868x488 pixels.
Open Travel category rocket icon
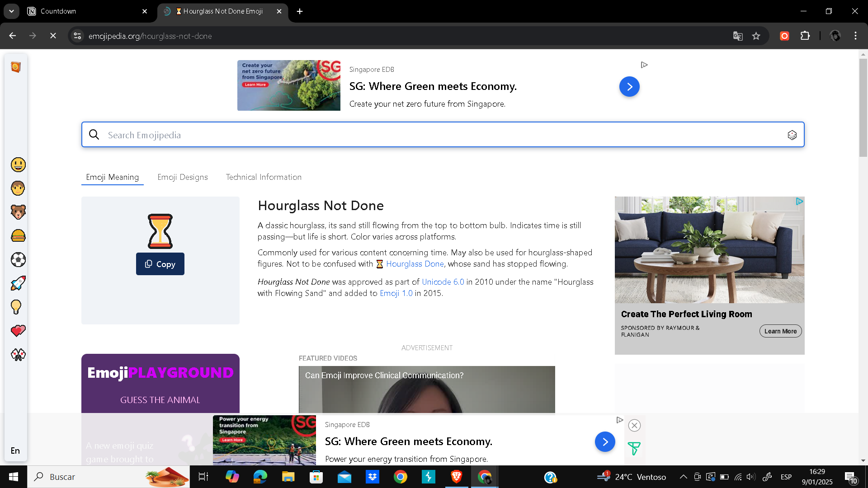coord(18,283)
